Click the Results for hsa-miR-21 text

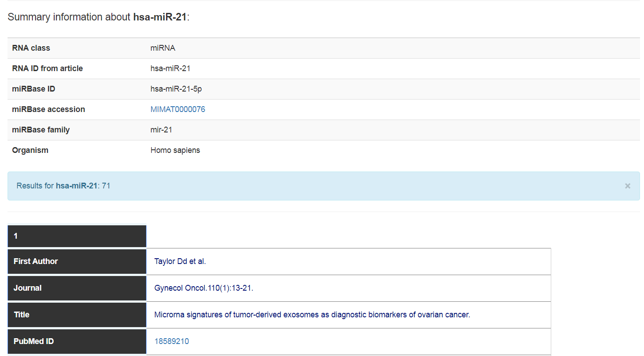[63, 186]
